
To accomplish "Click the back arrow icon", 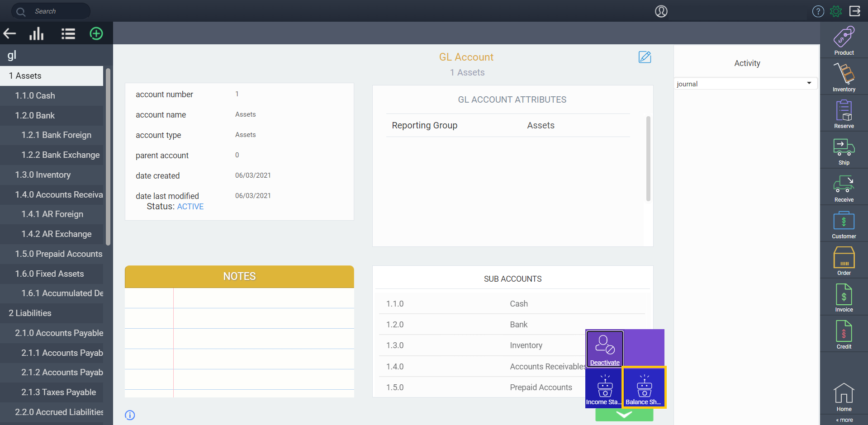I will coord(9,33).
